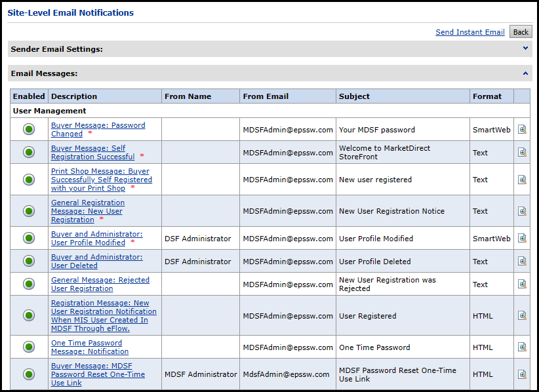This screenshot has width=539, height=392.
Task: Open preview icon for User Profile Modified row
Action: tap(522, 239)
